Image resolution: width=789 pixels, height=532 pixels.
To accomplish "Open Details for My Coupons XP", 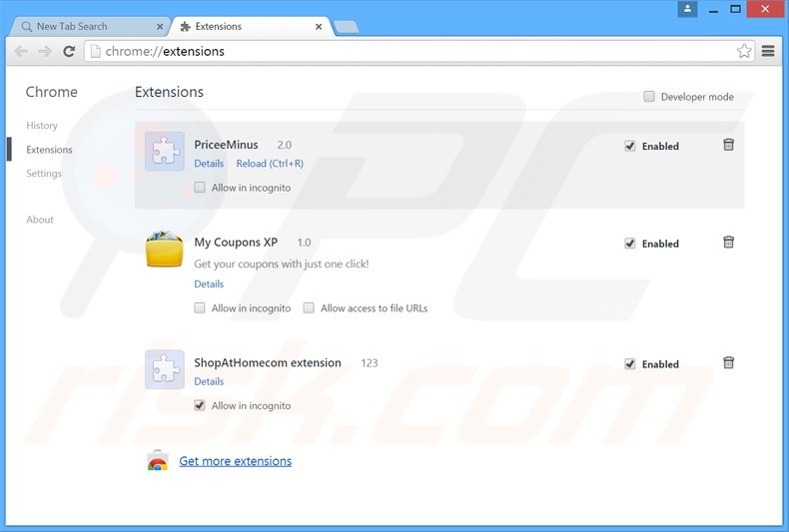I will [209, 284].
